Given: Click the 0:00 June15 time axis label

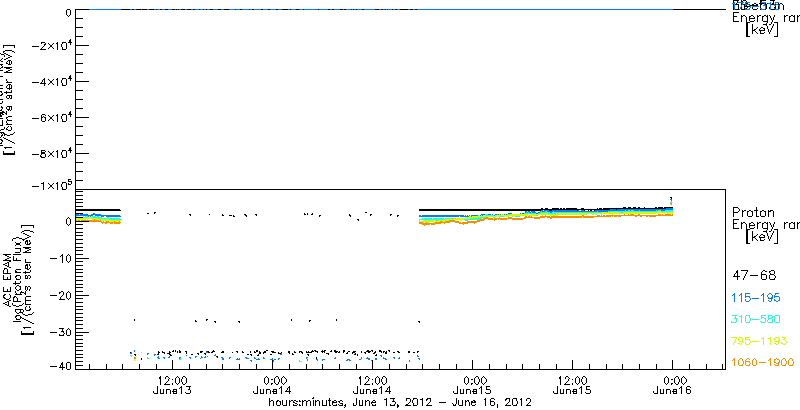Looking at the screenshot, I should click(x=473, y=386).
